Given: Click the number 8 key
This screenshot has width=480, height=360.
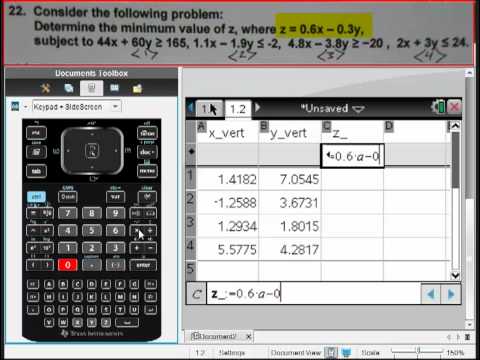Looking at the screenshot, I should point(92,213).
